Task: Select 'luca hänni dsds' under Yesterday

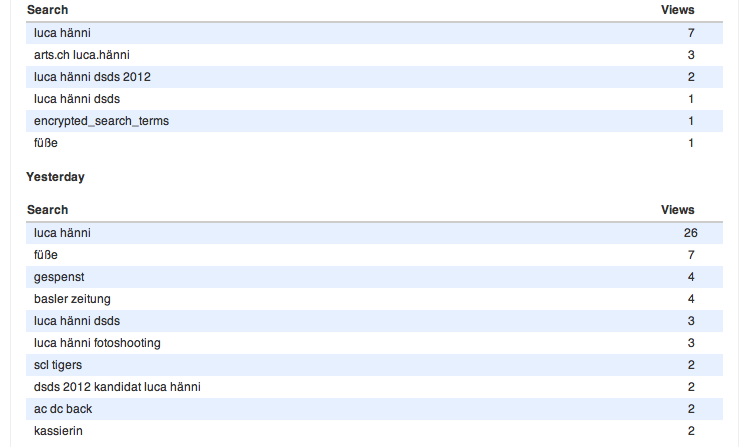Action: point(77,321)
